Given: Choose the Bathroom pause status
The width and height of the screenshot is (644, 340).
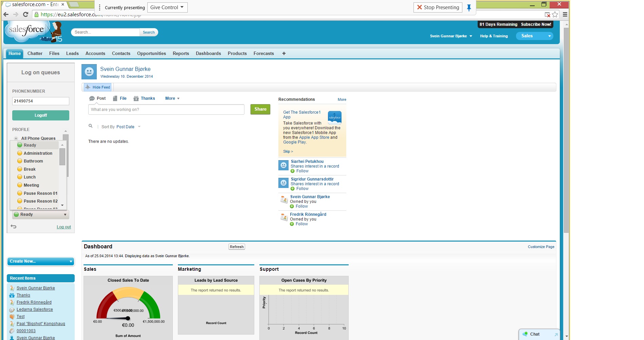Looking at the screenshot, I should 33,161.
